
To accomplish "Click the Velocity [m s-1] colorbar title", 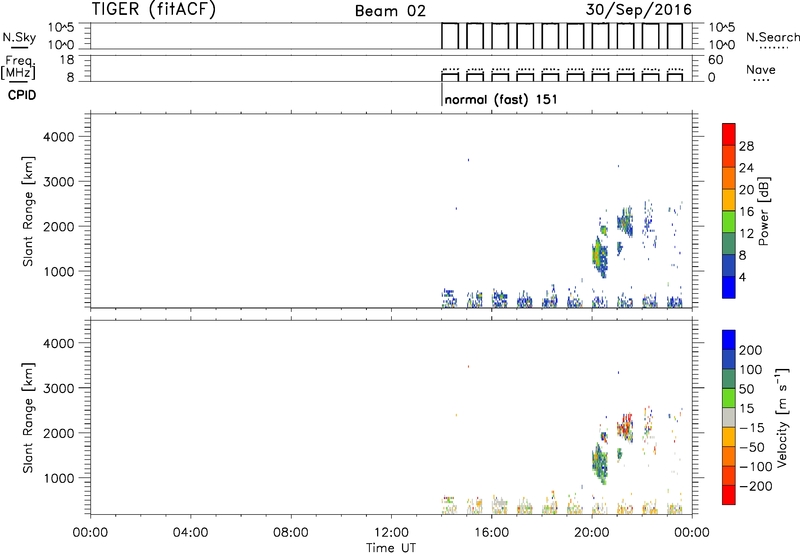I will click(782, 417).
